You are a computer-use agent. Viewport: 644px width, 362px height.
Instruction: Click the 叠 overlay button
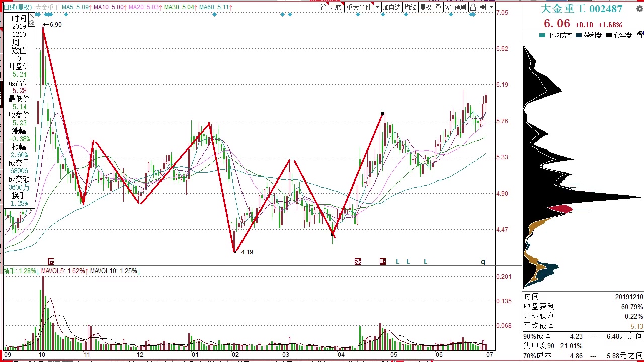[x=438, y=7]
